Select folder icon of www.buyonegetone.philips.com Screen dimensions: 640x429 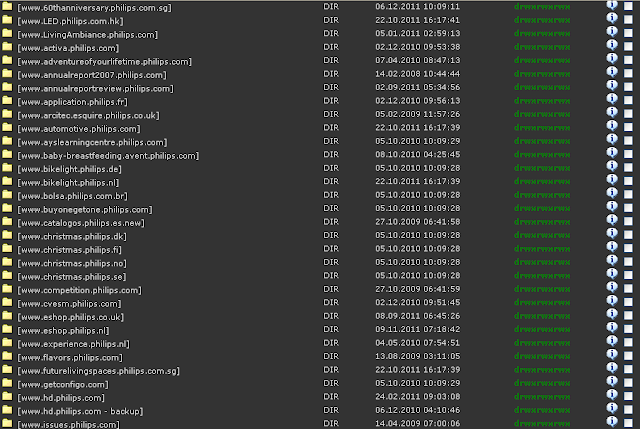click(7, 208)
